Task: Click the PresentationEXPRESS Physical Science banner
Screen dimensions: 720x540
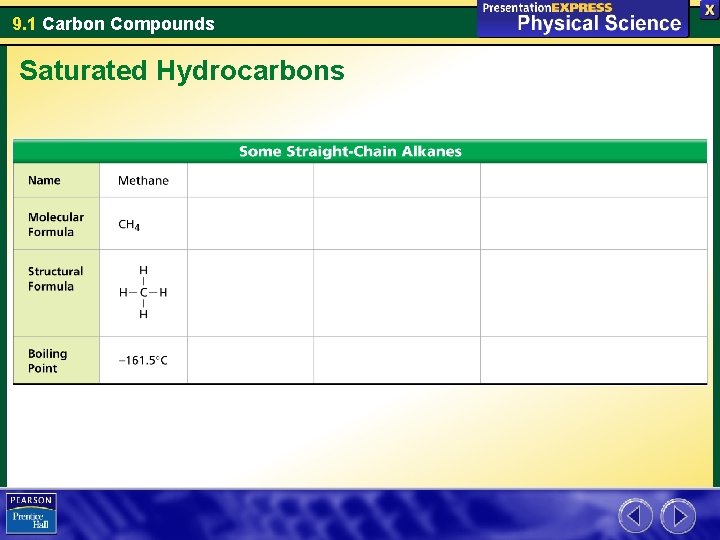Action: (582, 18)
